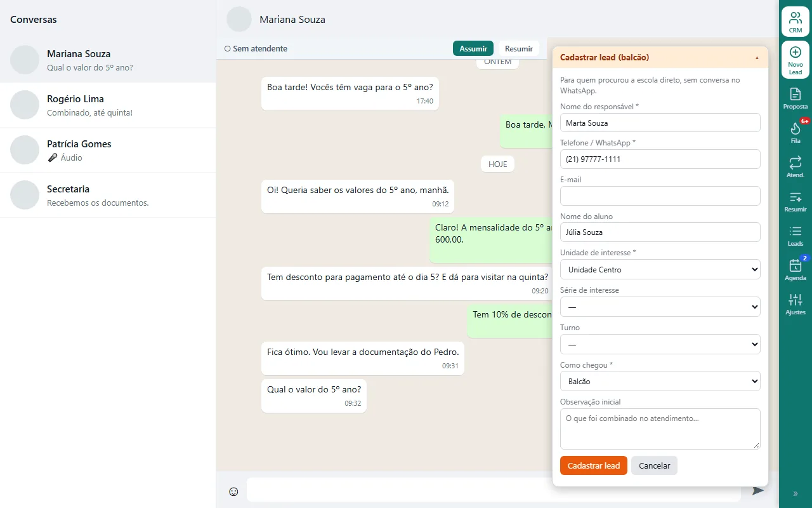Click the Novo Lead sidebar icon
This screenshot has height=508, width=812.
(x=796, y=60)
